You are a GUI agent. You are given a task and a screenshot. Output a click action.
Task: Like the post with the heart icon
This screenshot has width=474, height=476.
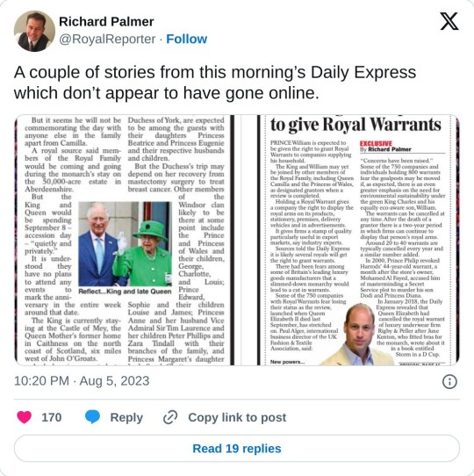(x=25, y=417)
